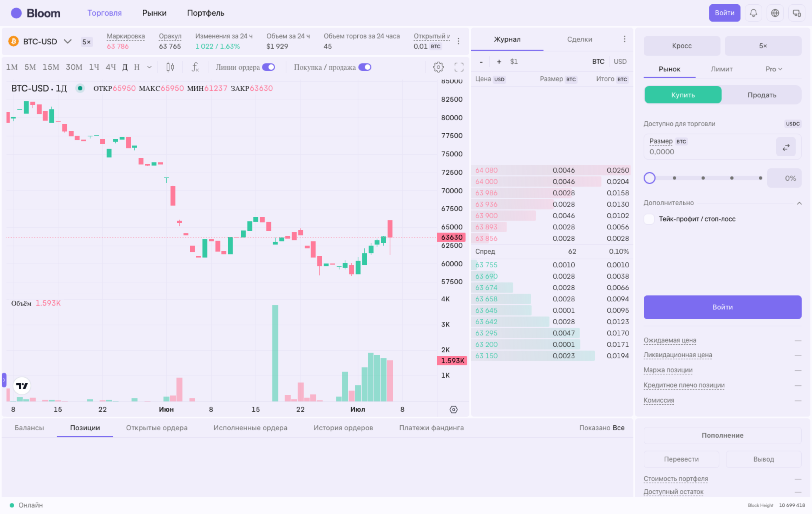The height and width of the screenshot is (514, 812).
Task: Open indicators fx icon
Action: [195, 67]
